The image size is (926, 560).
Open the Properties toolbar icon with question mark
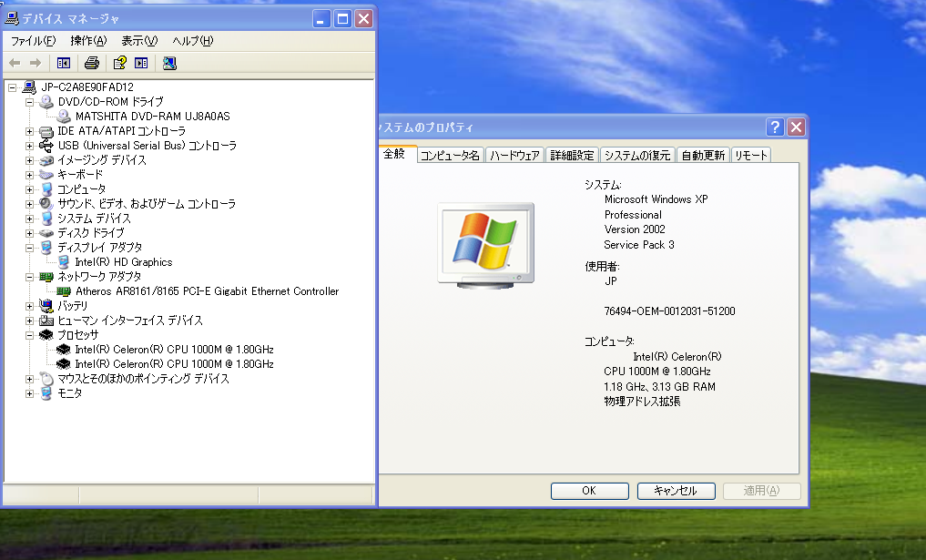pyautogui.click(x=119, y=63)
